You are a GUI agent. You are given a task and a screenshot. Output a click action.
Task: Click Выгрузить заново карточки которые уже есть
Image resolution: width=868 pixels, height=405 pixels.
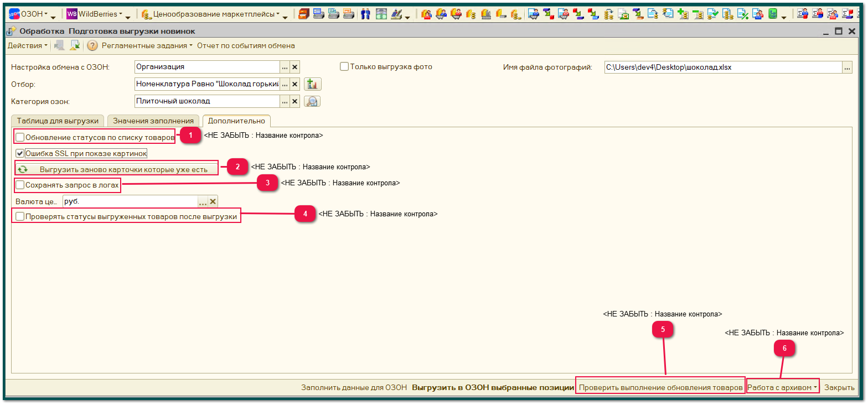click(117, 169)
